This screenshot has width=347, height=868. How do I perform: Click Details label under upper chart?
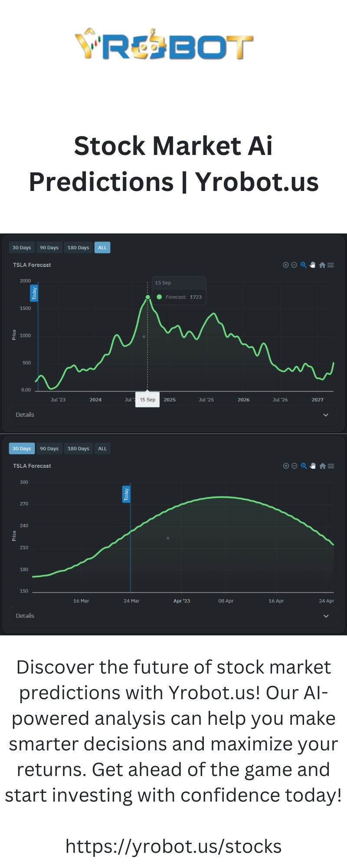(25, 415)
